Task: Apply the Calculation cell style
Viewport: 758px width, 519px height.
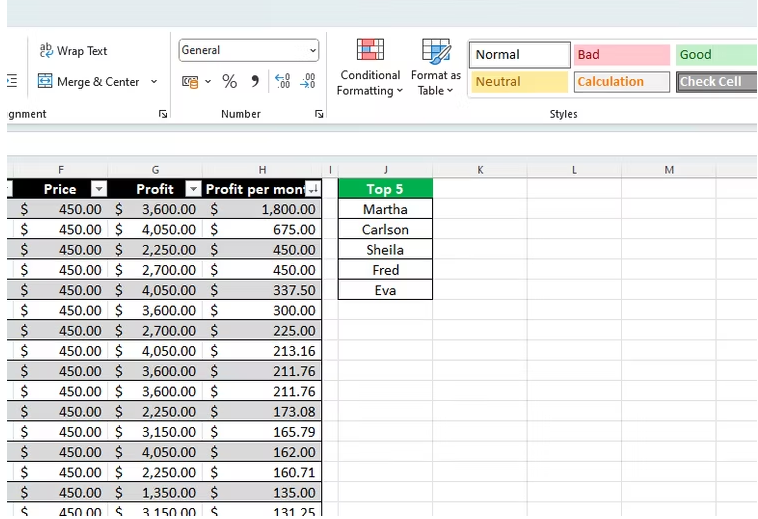Action: pyautogui.click(x=622, y=82)
